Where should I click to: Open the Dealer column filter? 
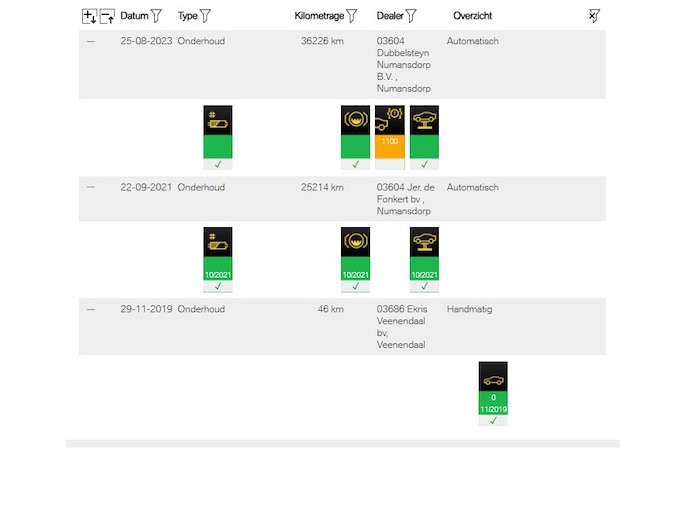(x=411, y=16)
